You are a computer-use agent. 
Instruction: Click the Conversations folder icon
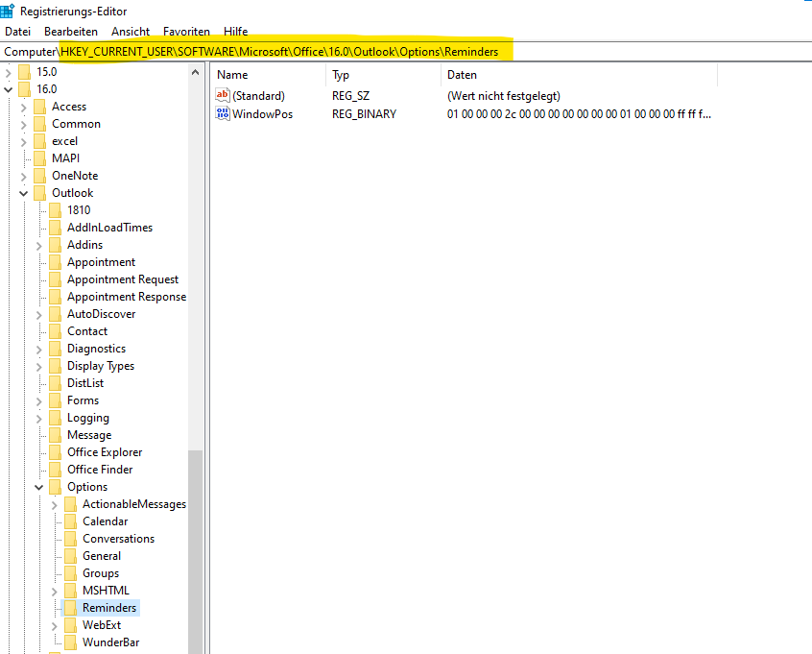[x=71, y=539]
